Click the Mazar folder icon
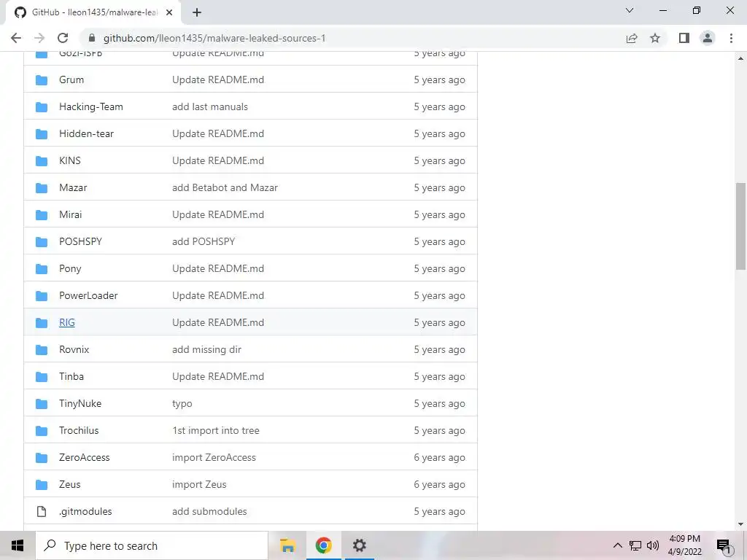The height and width of the screenshot is (560, 747). (x=42, y=188)
